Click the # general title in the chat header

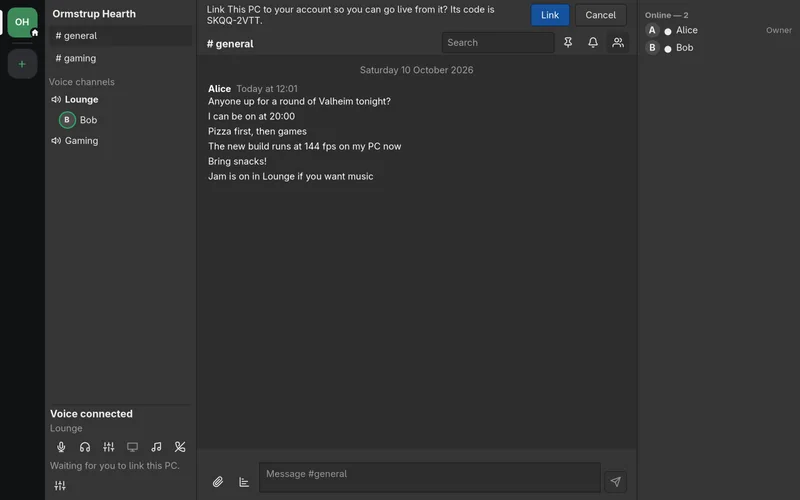tap(230, 44)
